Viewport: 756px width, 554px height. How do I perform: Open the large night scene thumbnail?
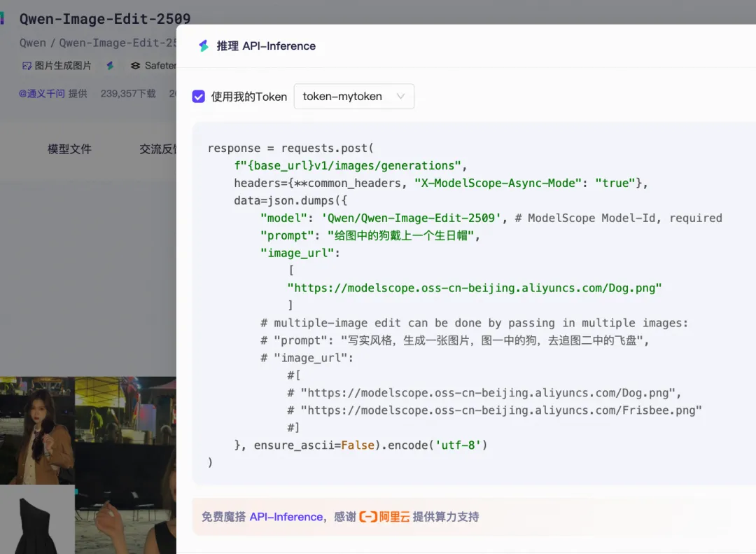pos(126,465)
